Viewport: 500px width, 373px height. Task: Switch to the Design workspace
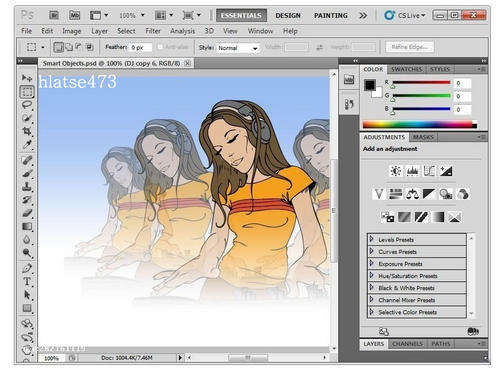pos(288,15)
